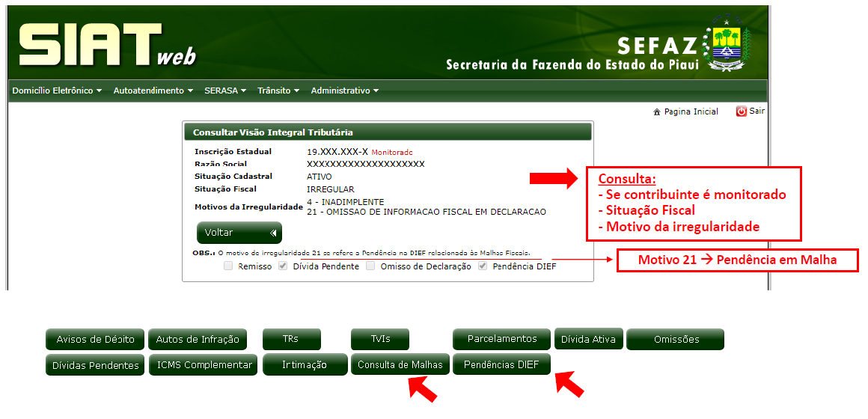Open Consulta de Malhas
The image size is (868, 419).
[400, 365]
